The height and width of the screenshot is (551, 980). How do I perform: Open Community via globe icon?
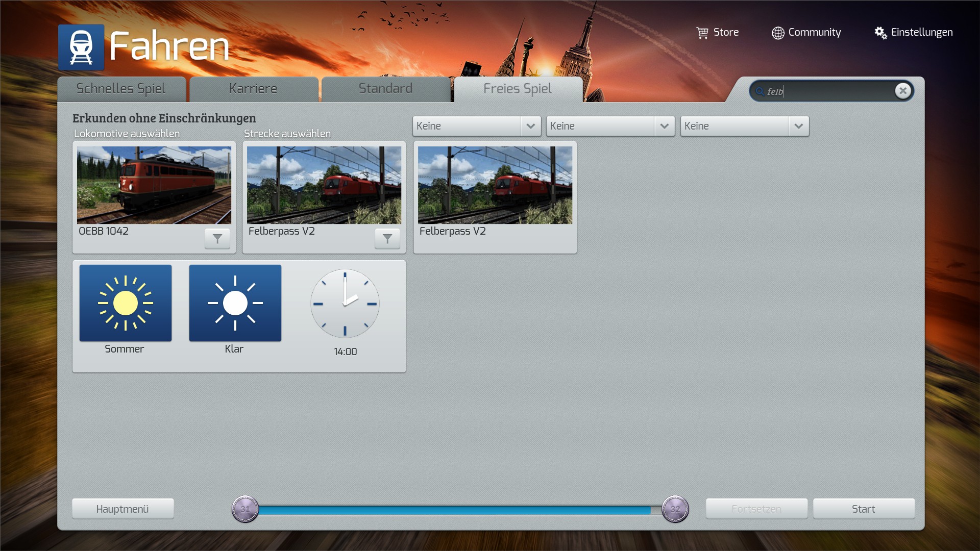pos(777,33)
